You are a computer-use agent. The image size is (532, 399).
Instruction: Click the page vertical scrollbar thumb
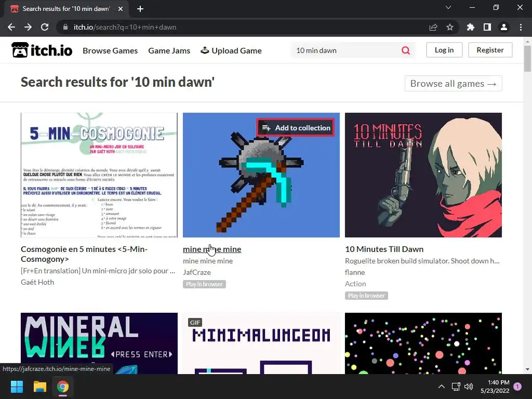pos(527,58)
